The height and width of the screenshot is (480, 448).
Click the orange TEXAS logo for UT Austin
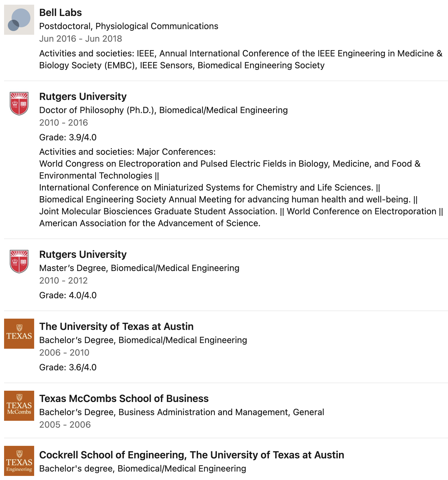19,334
